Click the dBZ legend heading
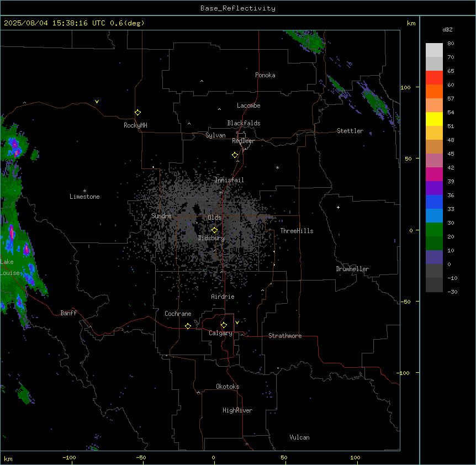476x465 pixels. 447,29
